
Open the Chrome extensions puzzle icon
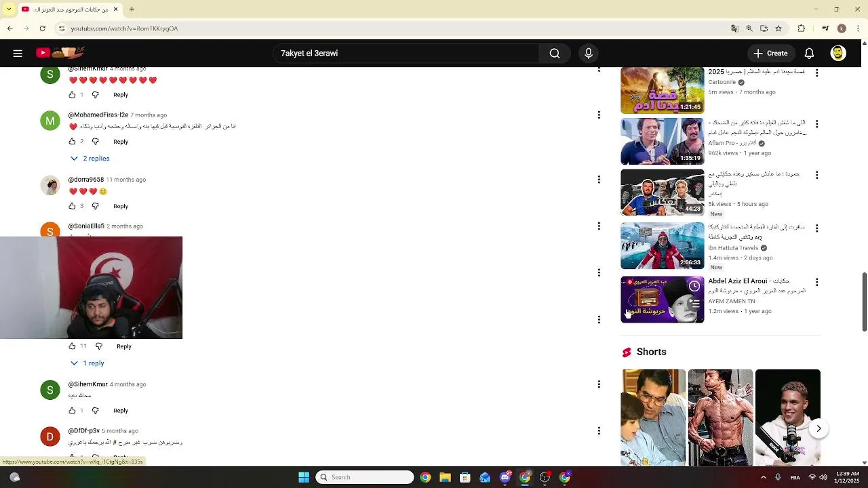pos(802,28)
